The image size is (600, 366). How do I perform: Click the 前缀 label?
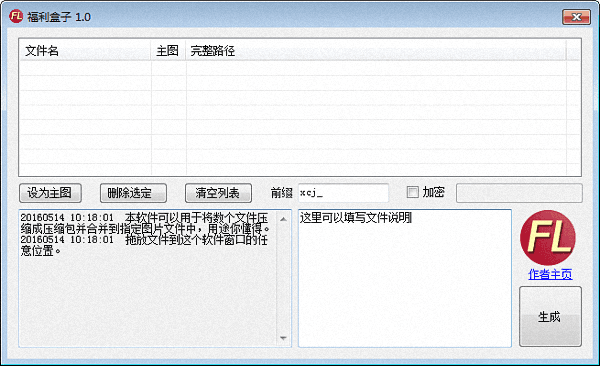(282, 193)
